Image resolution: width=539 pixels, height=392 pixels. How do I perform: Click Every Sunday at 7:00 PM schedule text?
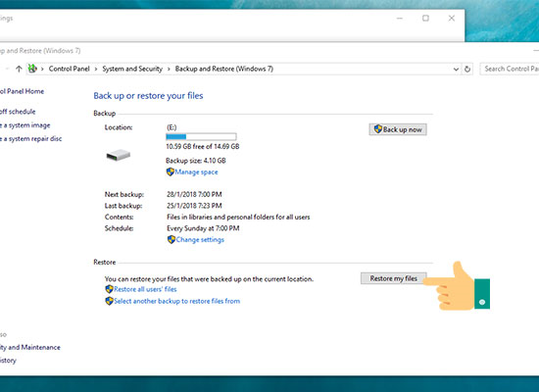click(203, 228)
